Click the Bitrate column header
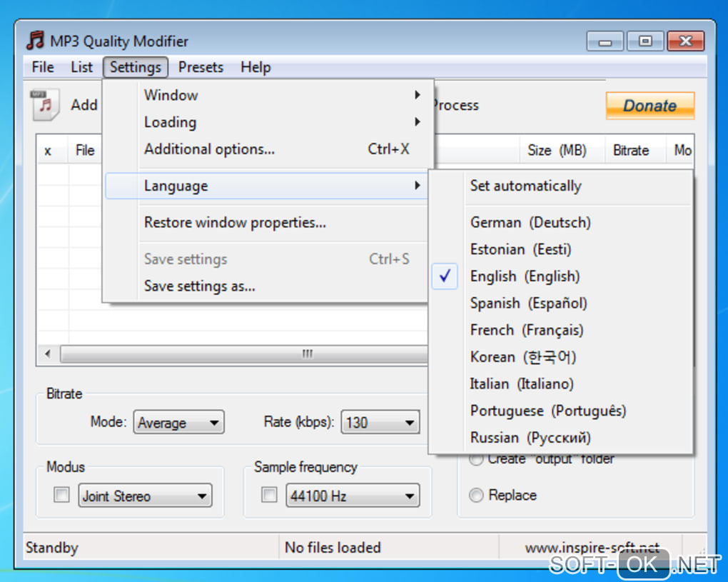Image resolution: width=728 pixels, height=582 pixels. (635, 151)
